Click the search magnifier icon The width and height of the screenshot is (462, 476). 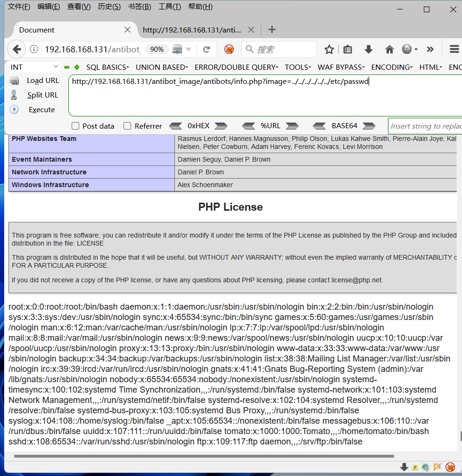[250, 49]
